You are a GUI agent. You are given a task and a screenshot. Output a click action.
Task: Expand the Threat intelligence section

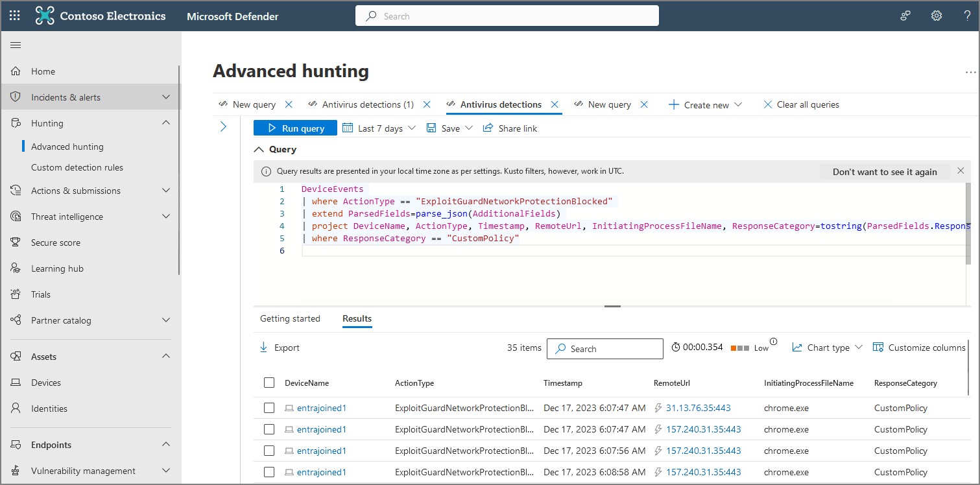pyautogui.click(x=166, y=217)
